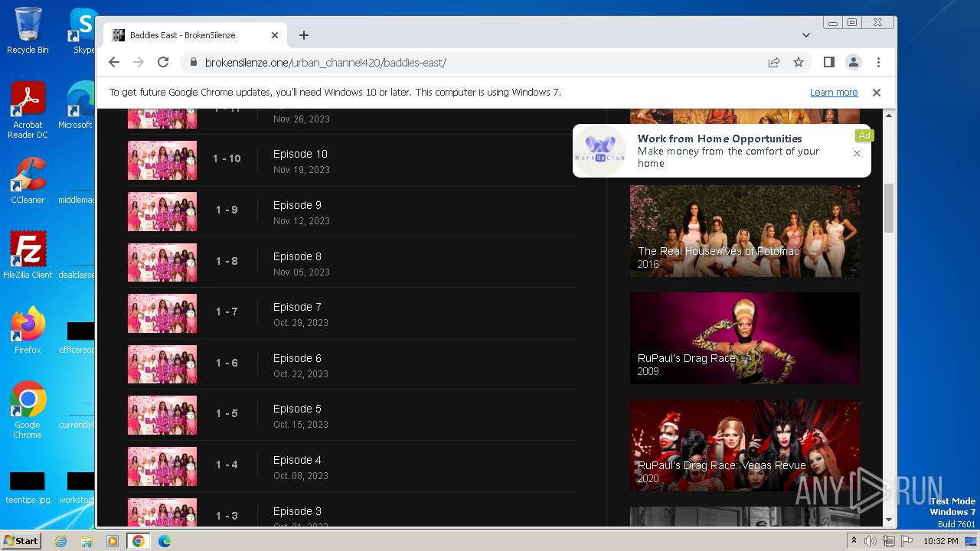Screen dimensions: 980x551
Task: Click the thumbnail for episode 1 - 10
Action: 162,160
